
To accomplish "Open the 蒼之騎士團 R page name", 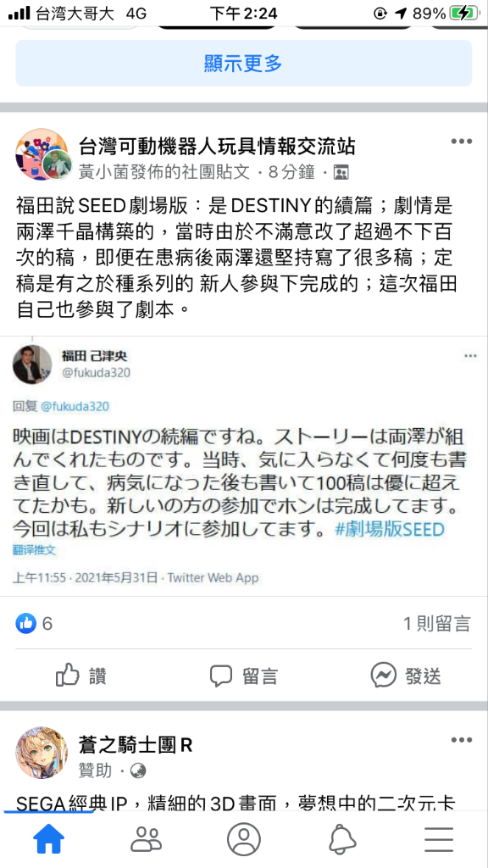I will 136,745.
